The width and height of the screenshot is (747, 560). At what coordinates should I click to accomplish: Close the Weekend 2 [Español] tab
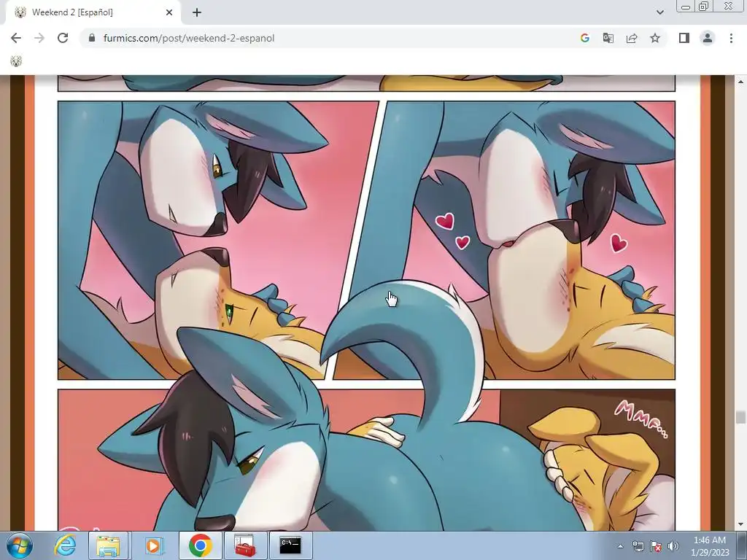click(169, 13)
